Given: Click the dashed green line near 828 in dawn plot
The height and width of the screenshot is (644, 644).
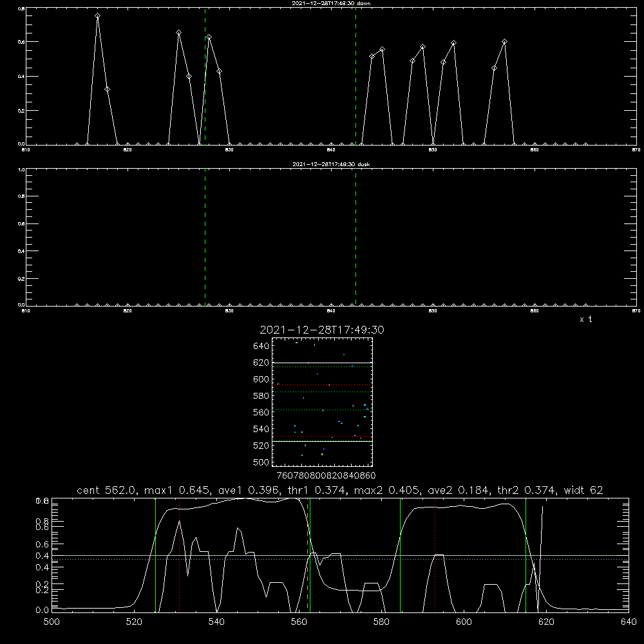Looking at the screenshot, I should pos(205,77).
